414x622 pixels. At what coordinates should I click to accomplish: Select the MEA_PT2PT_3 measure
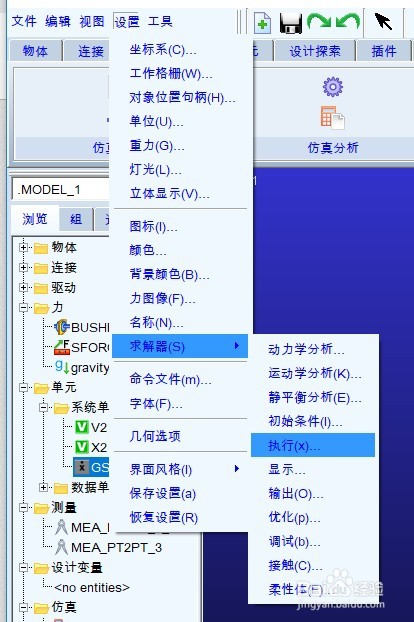[108, 547]
